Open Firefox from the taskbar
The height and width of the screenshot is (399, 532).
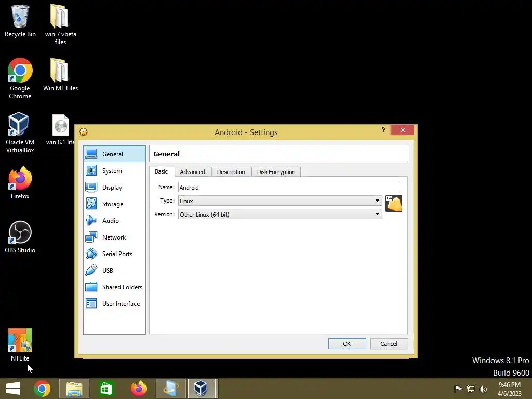tap(138, 389)
